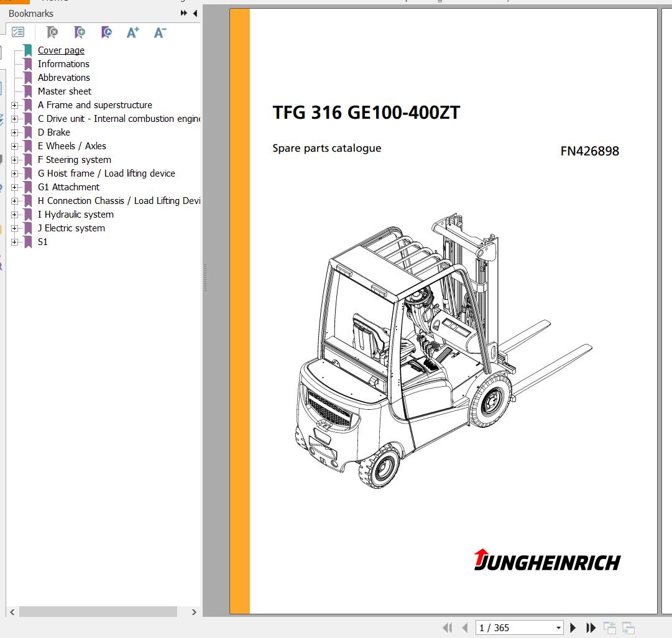
Task: Open the Cover page bookmark
Action: pos(61,50)
